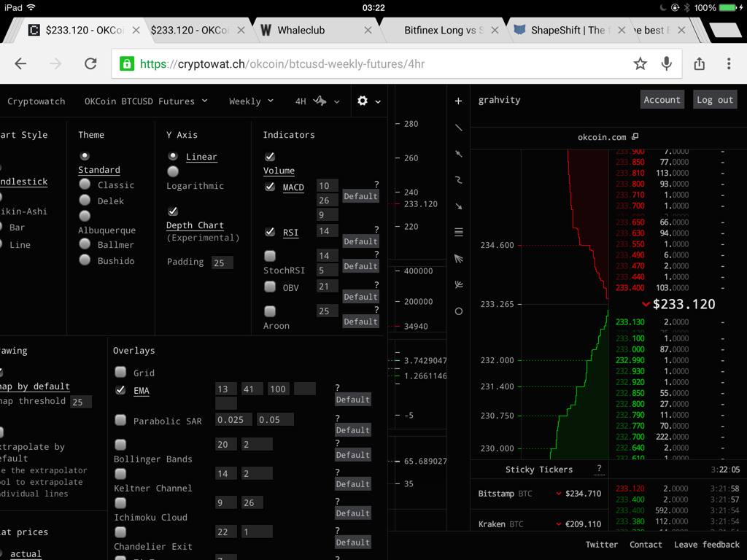Go back with browser back arrow

tap(20, 63)
